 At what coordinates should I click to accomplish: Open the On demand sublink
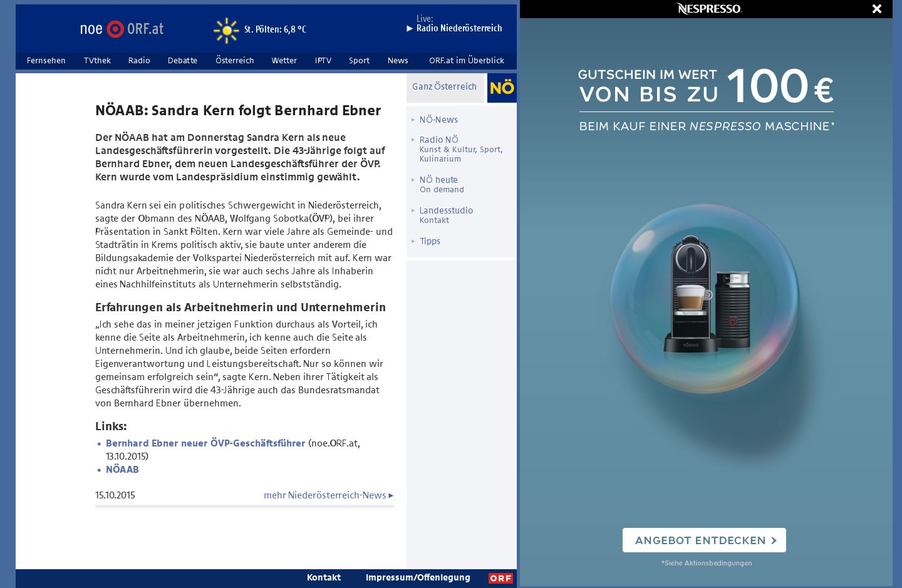(442, 190)
